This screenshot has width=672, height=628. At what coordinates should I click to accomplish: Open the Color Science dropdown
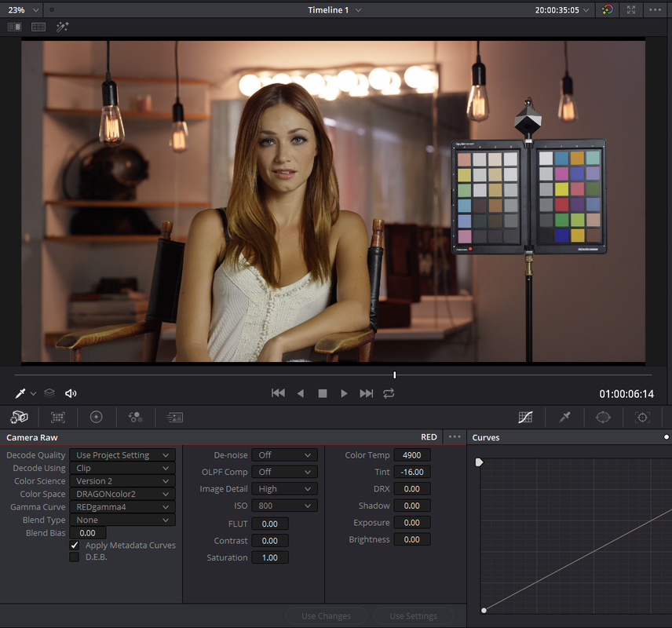tap(122, 481)
